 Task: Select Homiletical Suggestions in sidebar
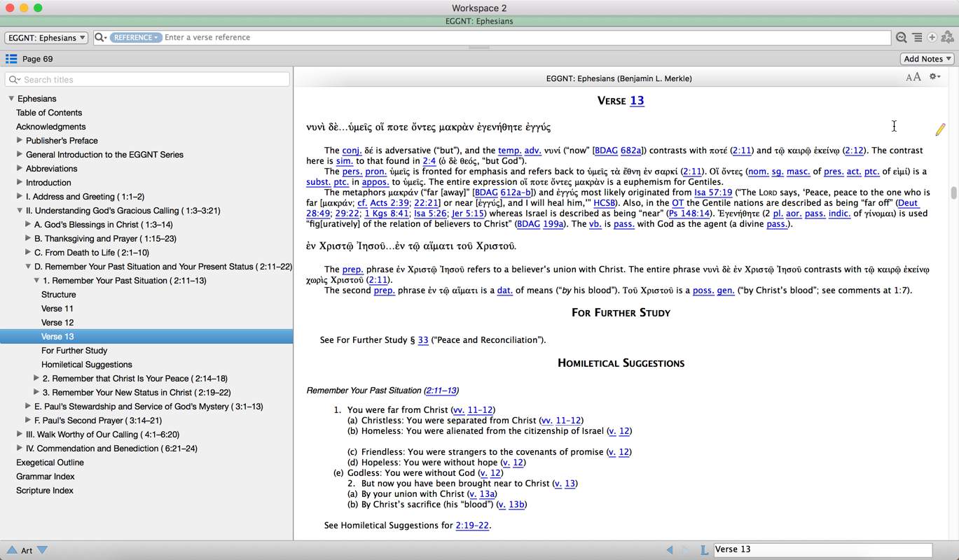pyautogui.click(x=87, y=365)
